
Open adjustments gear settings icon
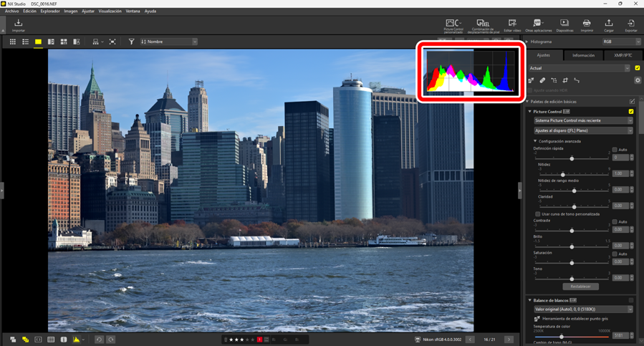click(638, 81)
